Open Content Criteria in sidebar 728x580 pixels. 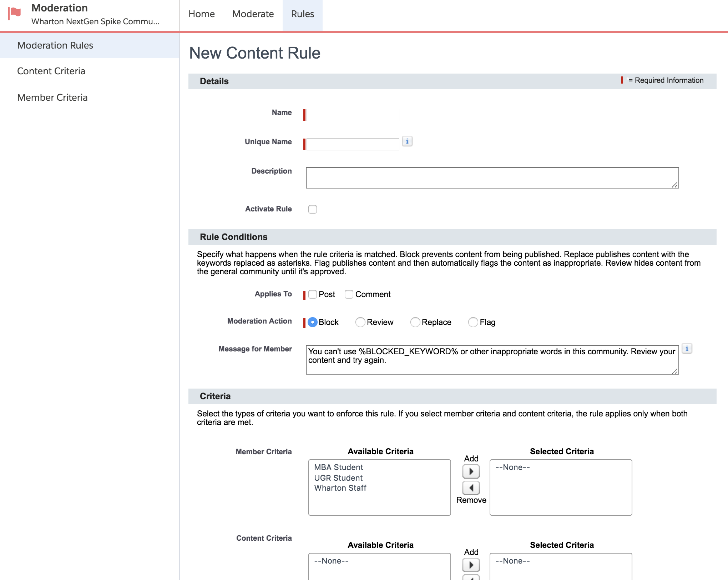(x=51, y=71)
